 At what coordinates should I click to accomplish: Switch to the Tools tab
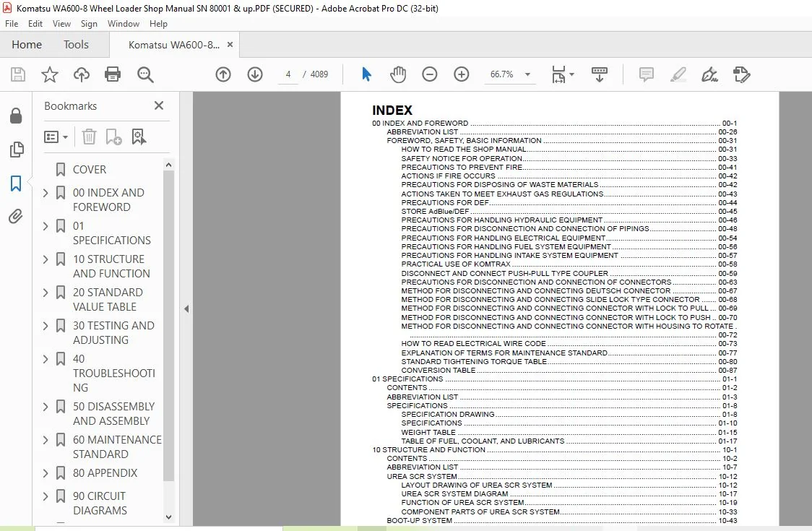(x=76, y=45)
